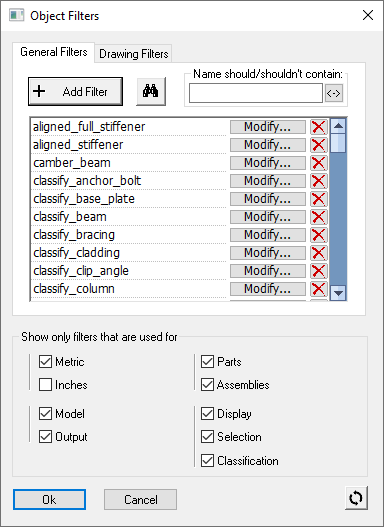The image size is (384, 527).
Task: Click the contain toggle arrows icon beside name field
Action: click(334, 93)
